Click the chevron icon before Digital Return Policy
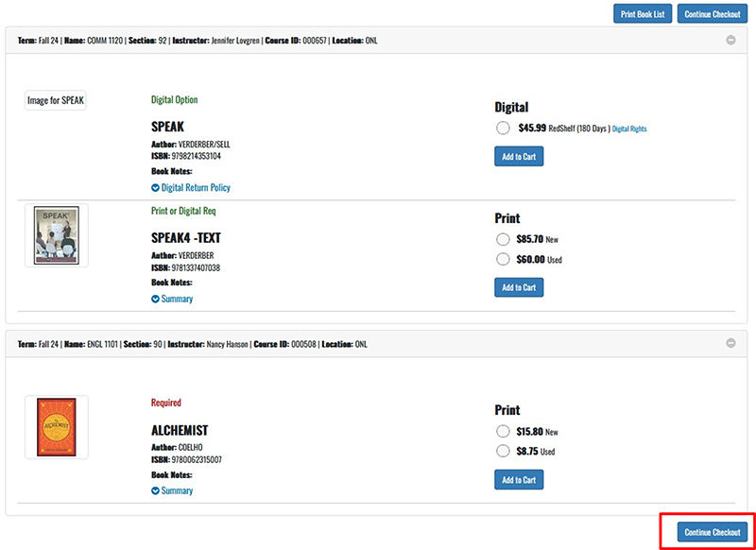This screenshot has width=756, height=550. pos(157,187)
